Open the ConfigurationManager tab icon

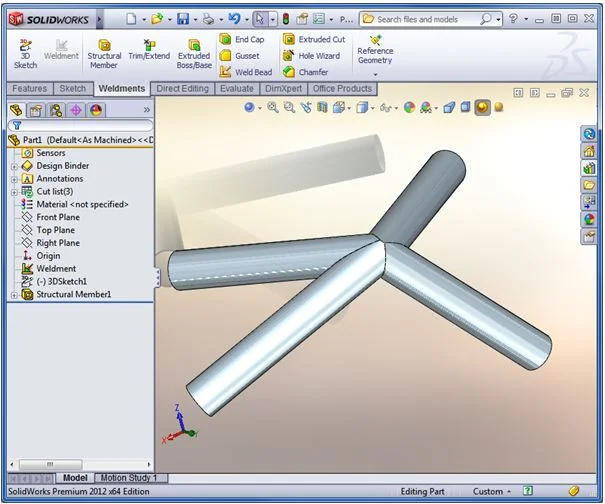click(56, 110)
